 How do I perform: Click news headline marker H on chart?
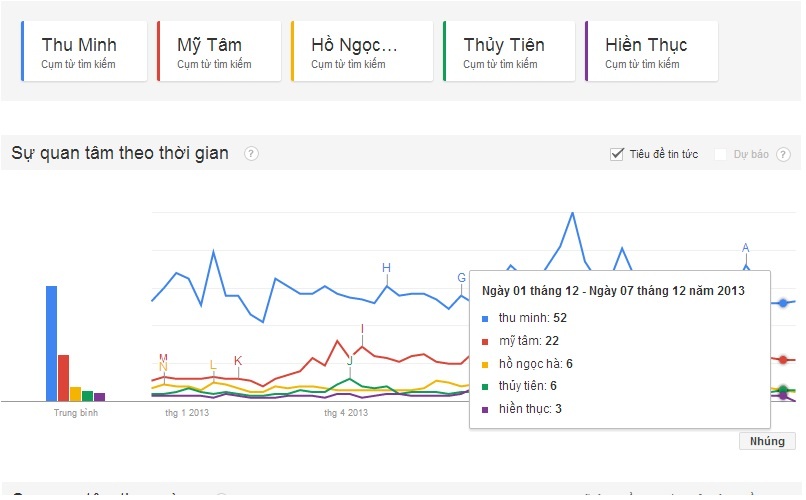click(x=386, y=267)
